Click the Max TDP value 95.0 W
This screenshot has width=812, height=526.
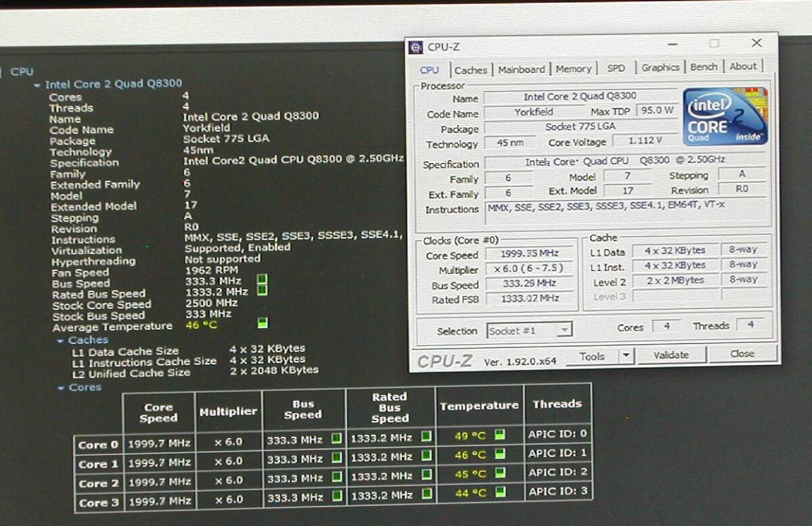[657, 110]
